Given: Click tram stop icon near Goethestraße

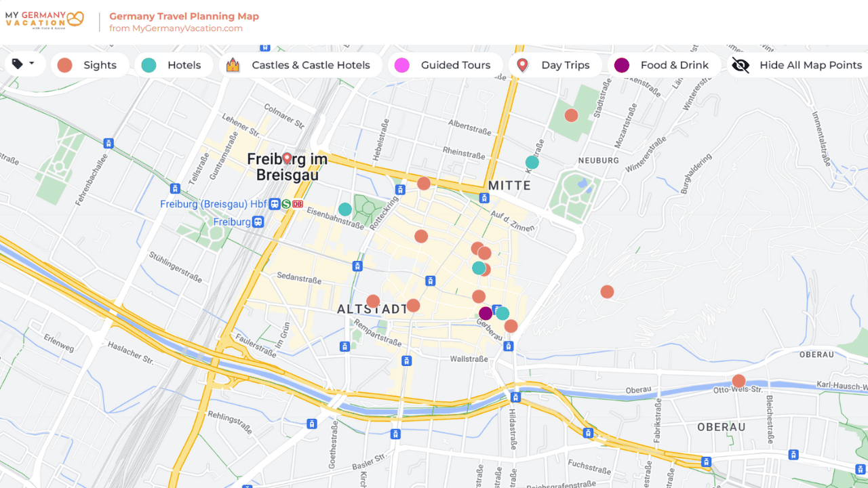Looking at the screenshot, I should tap(312, 424).
